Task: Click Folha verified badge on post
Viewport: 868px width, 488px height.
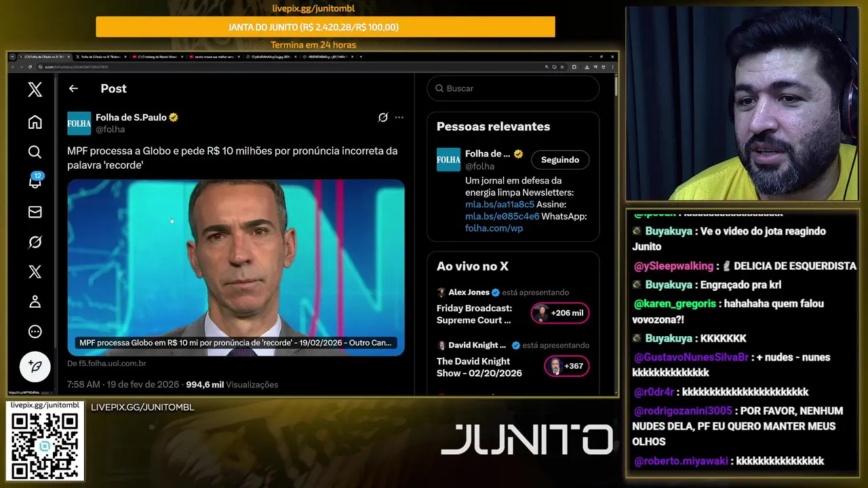Action: (x=174, y=117)
